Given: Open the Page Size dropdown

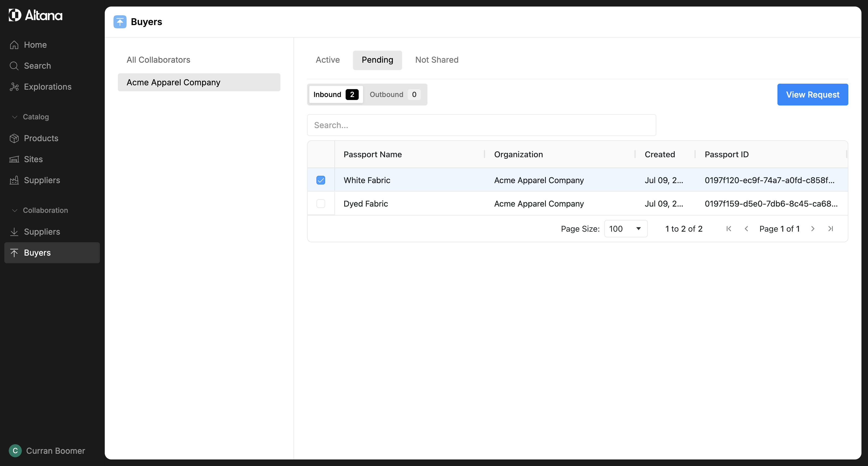Looking at the screenshot, I should 625,229.
